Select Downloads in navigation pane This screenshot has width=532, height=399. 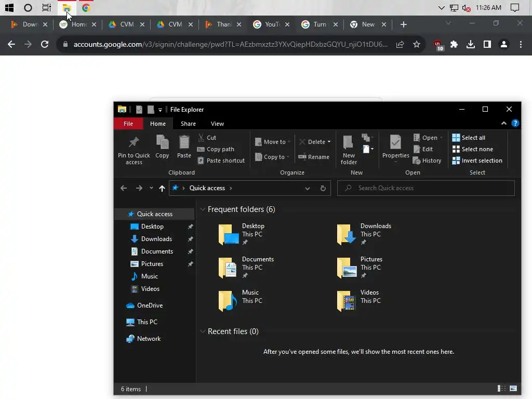click(156, 239)
